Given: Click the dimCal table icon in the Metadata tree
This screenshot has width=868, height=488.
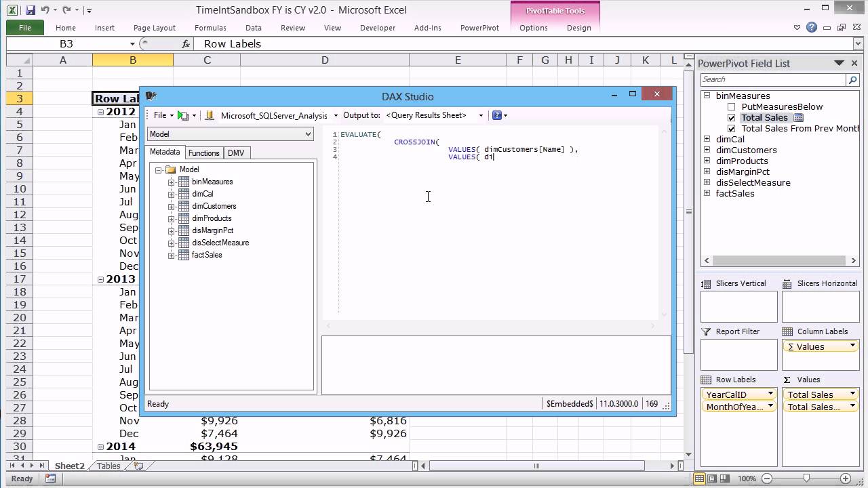Looking at the screenshot, I should [183, 194].
